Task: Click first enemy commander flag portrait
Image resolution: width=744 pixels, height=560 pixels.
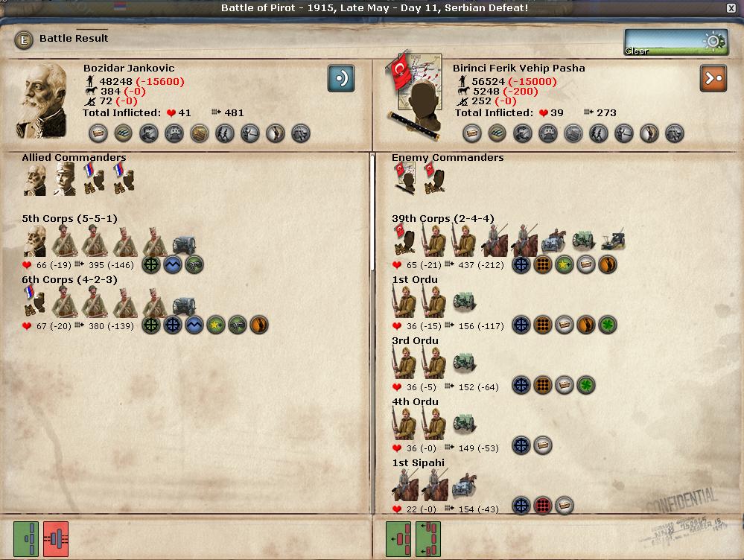Action: click(404, 178)
